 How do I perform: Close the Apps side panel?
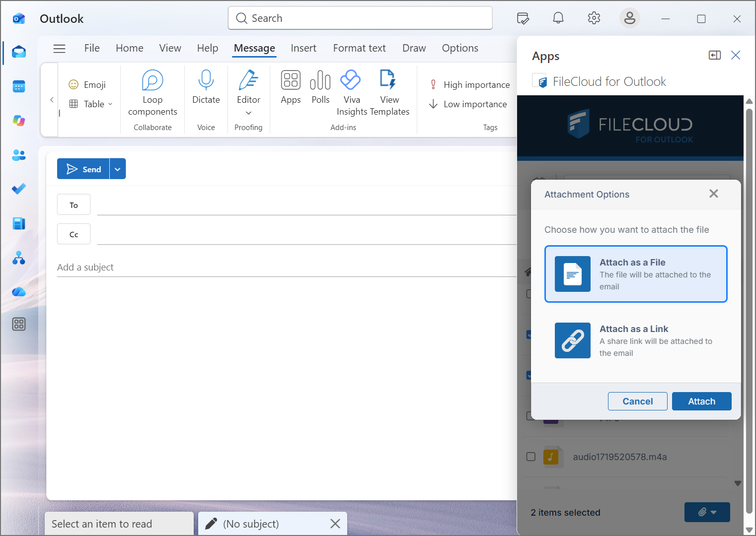pos(736,55)
